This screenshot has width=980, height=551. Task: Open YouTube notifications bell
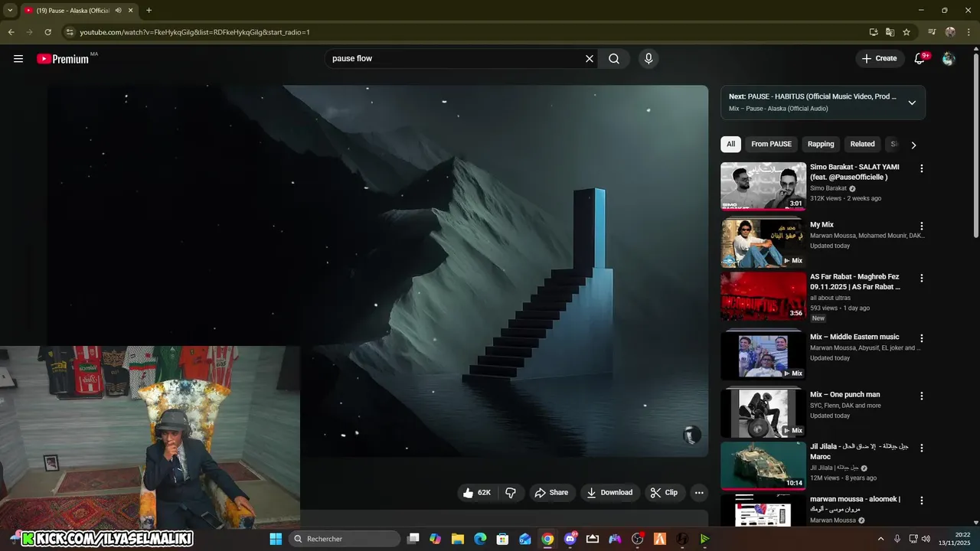click(920, 58)
